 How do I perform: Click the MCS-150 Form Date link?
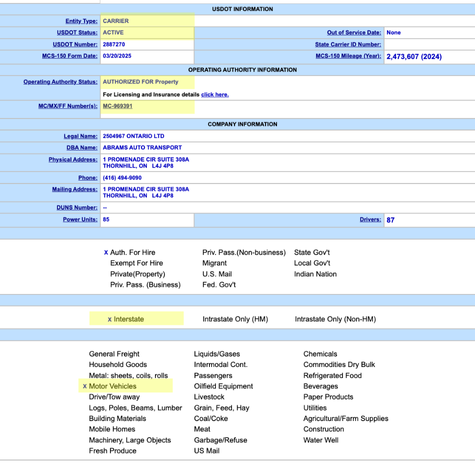coord(70,56)
